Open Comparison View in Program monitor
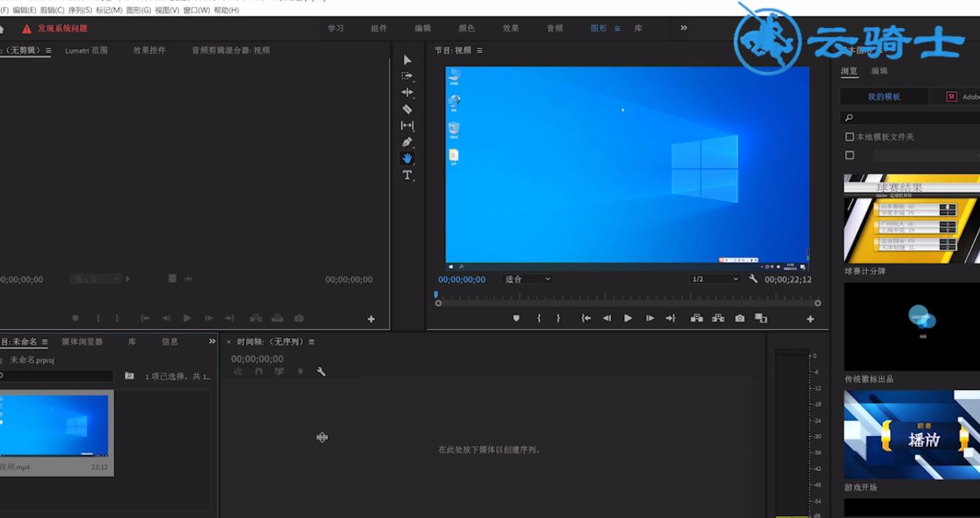 [x=761, y=319]
